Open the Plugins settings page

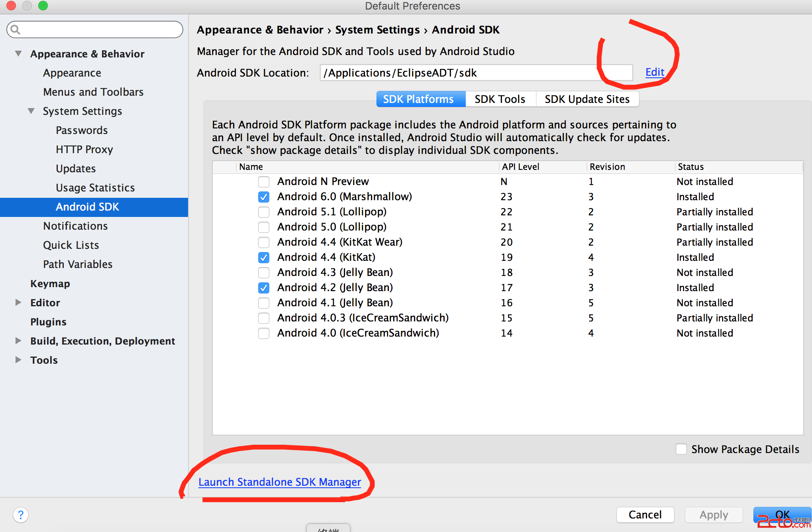48,321
